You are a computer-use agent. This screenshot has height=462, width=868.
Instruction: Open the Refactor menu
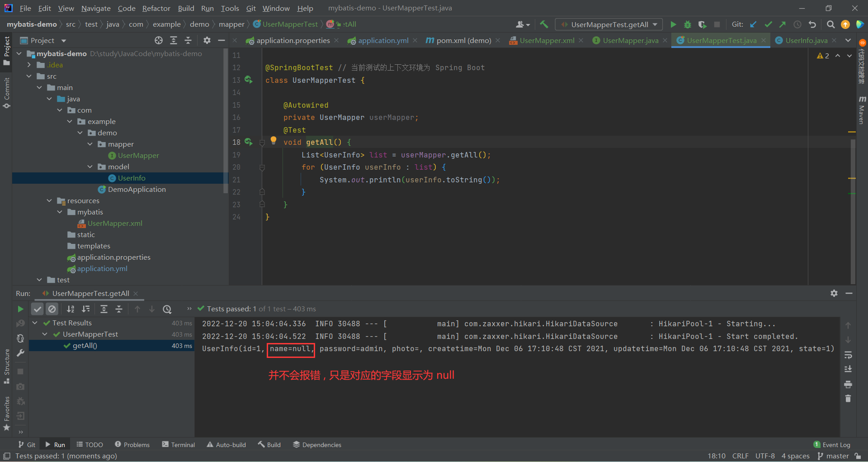click(x=156, y=8)
